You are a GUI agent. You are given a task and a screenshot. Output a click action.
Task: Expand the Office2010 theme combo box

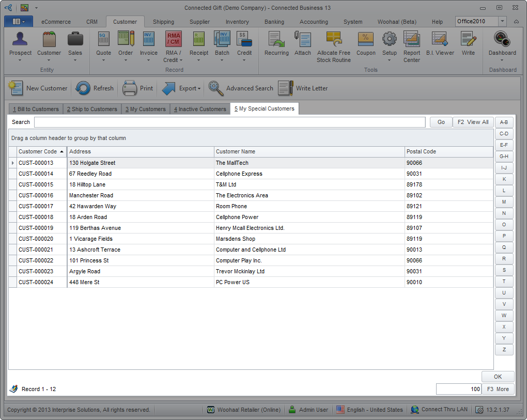tap(503, 21)
